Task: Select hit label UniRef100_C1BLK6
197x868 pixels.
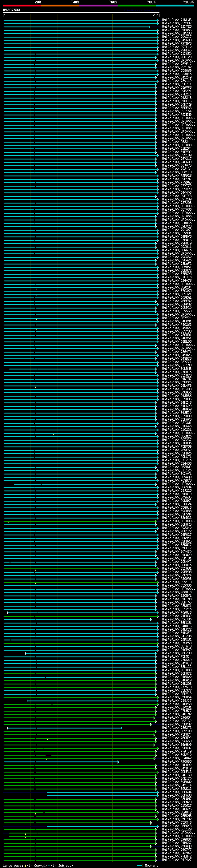Action: click(176, 101)
